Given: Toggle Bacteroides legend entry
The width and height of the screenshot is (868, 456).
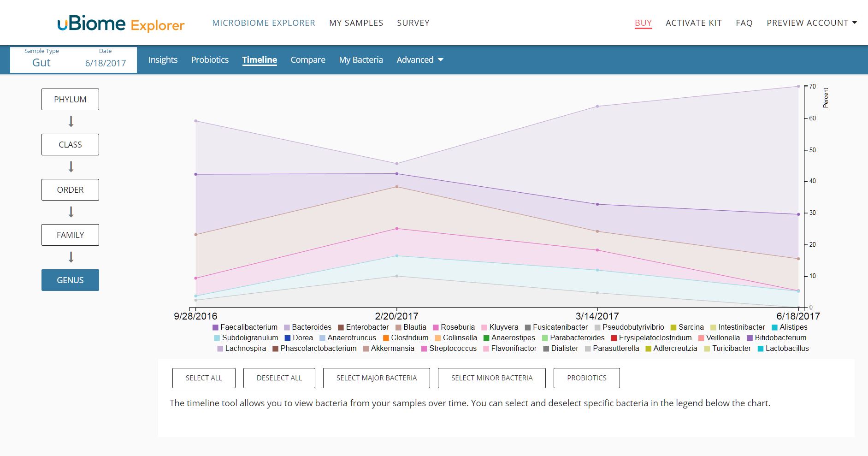Looking at the screenshot, I should pos(307,327).
